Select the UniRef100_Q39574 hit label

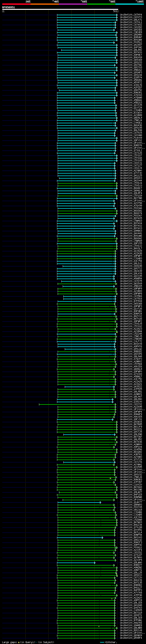point(131,78)
